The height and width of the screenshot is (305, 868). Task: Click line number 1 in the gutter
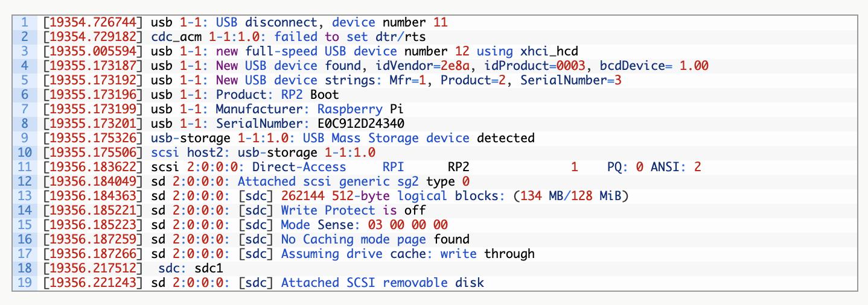[x=25, y=22]
